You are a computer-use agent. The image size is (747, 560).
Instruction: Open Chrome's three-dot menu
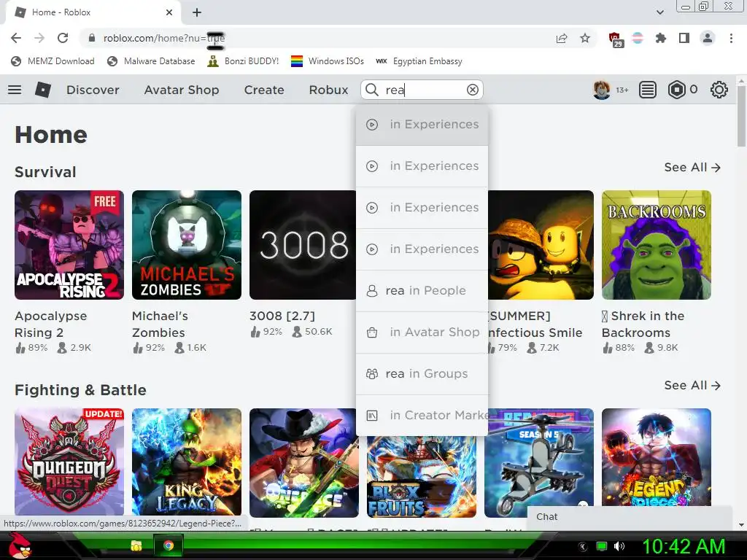pos(731,38)
